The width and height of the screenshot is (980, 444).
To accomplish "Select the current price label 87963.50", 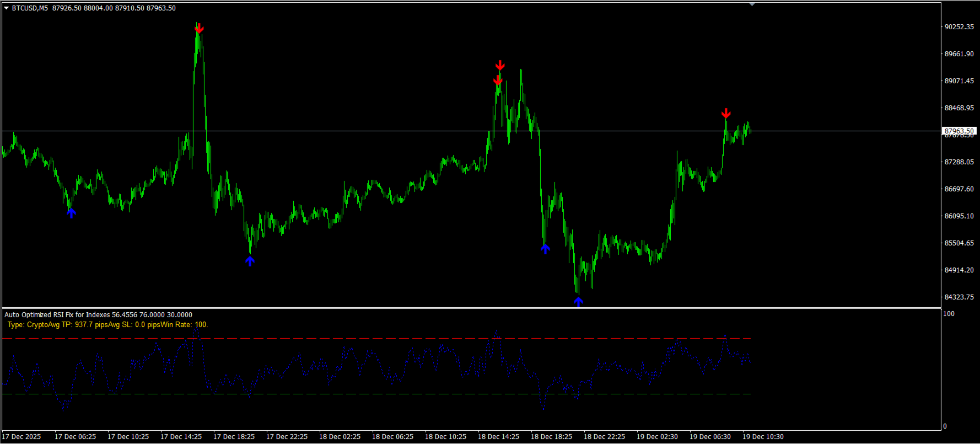I will [959, 131].
